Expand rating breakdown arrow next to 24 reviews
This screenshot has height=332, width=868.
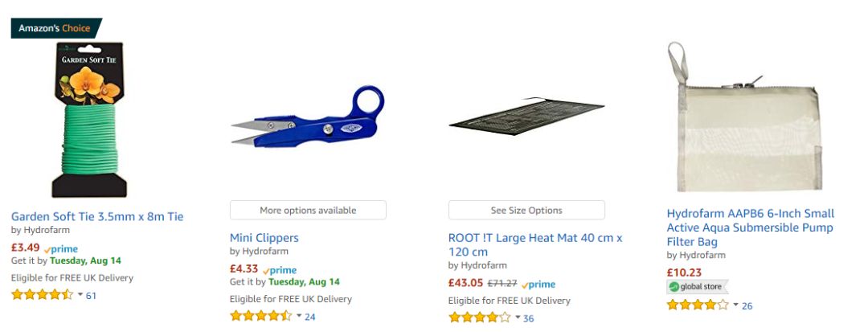(x=299, y=316)
